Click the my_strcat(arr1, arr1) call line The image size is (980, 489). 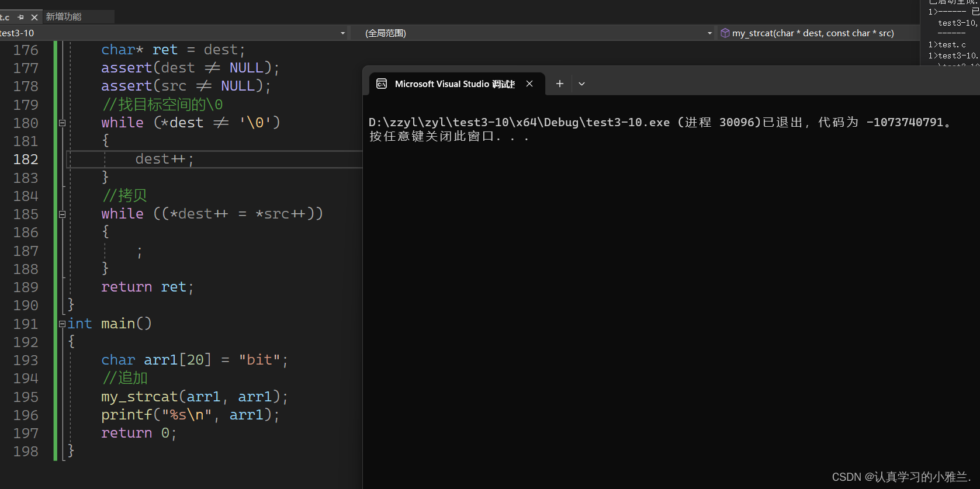point(195,397)
